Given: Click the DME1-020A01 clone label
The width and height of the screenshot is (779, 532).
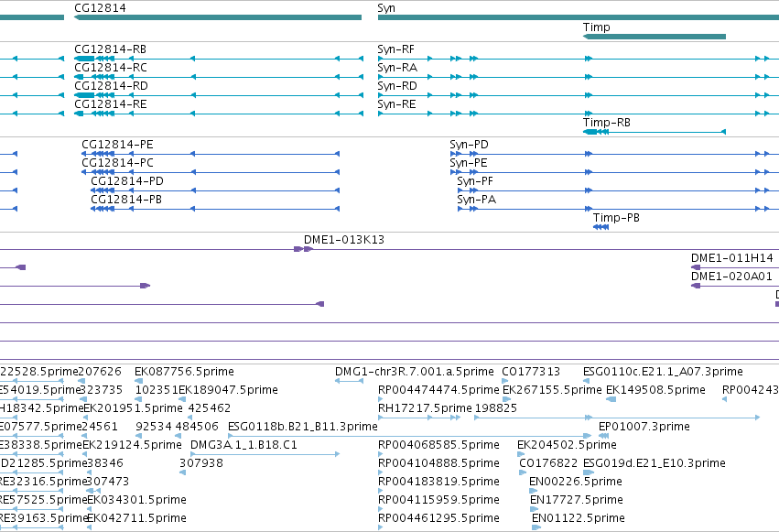Looking at the screenshot, I should pyautogui.click(x=731, y=277).
